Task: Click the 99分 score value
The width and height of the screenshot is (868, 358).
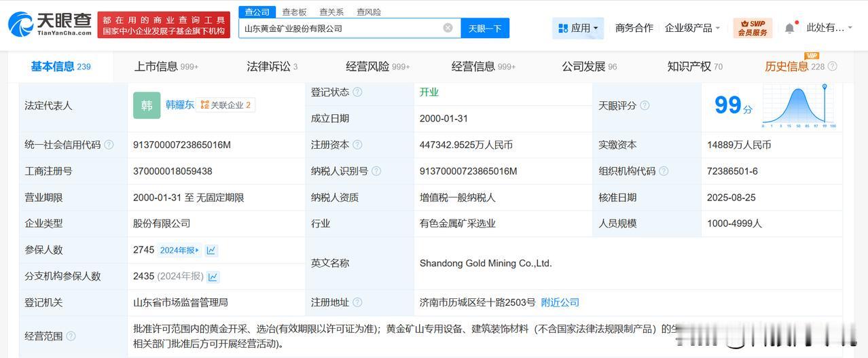Action: [734, 105]
